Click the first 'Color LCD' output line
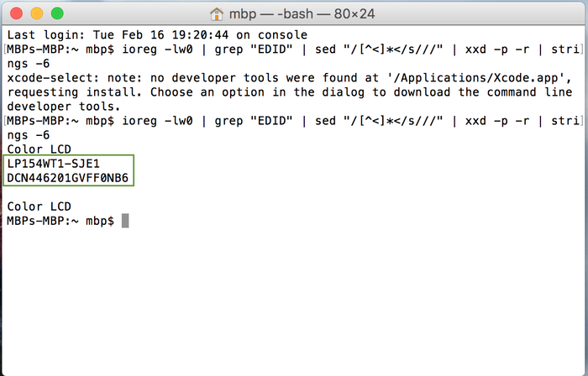588x376 pixels. click(39, 149)
